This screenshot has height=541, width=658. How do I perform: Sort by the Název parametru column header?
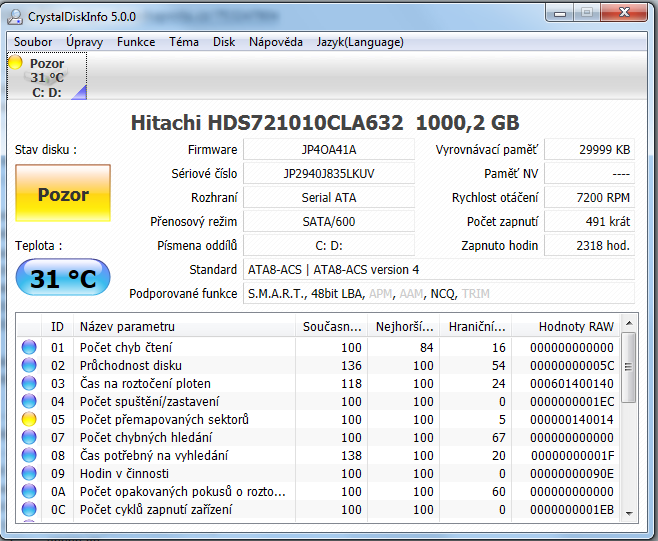point(184,327)
